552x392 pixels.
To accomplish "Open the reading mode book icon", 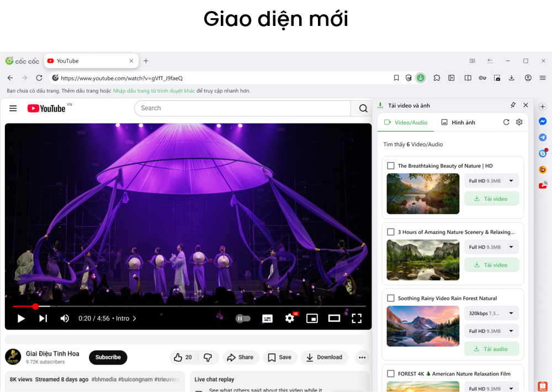I will [x=468, y=78].
